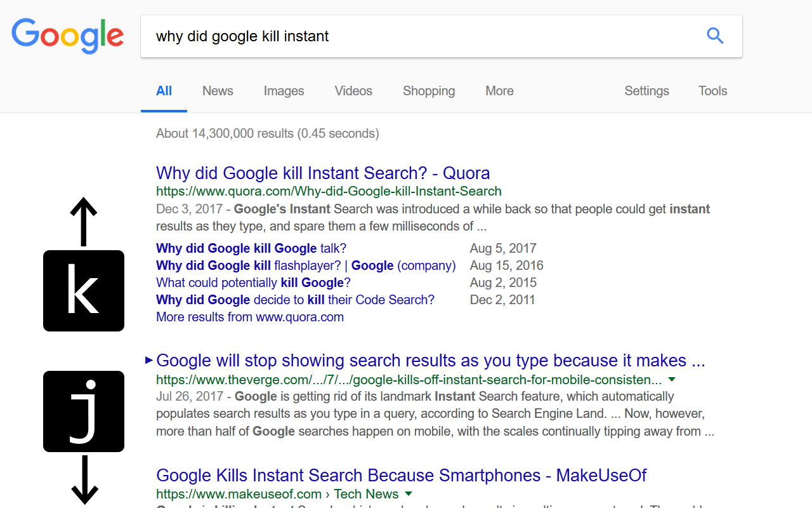The height and width of the screenshot is (508, 812).
Task: Expand The Verge result URL dropdown arrow
Action: click(672, 380)
